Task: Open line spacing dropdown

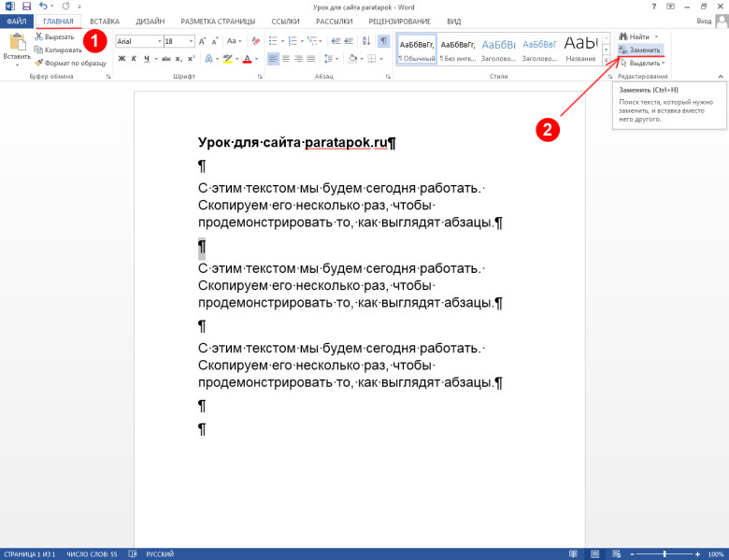Action: click(330, 59)
